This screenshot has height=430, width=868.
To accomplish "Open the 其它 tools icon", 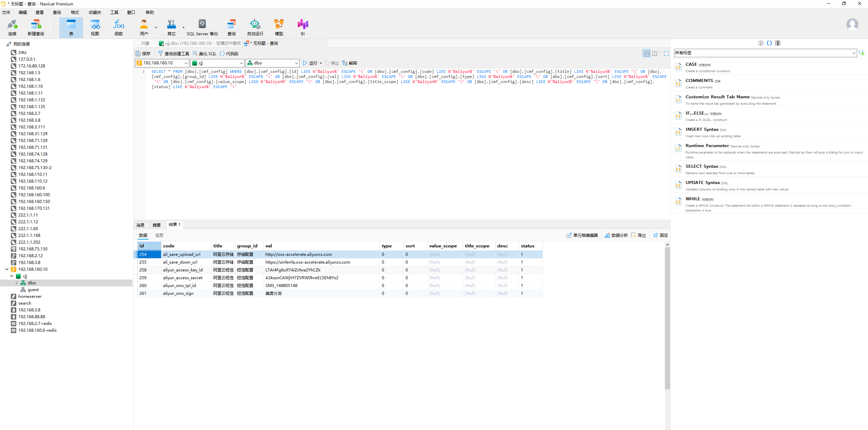I will coord(172,27).
